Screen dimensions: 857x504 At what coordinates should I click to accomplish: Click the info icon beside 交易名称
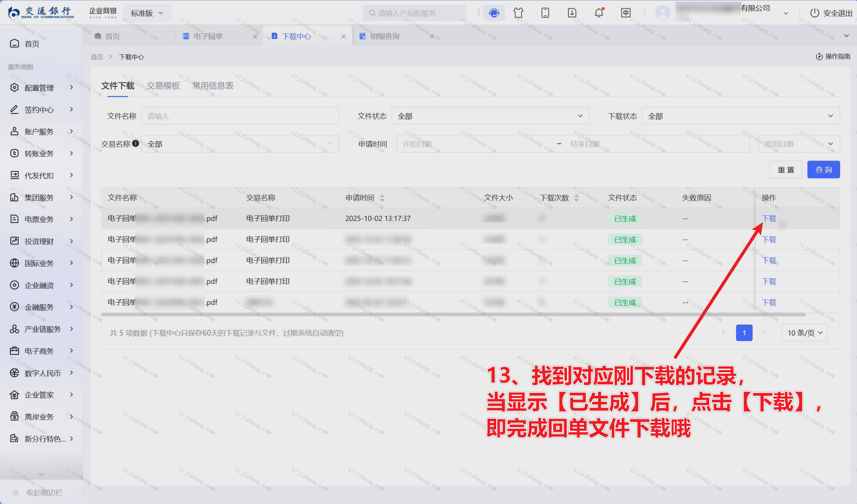pos(135,143)
